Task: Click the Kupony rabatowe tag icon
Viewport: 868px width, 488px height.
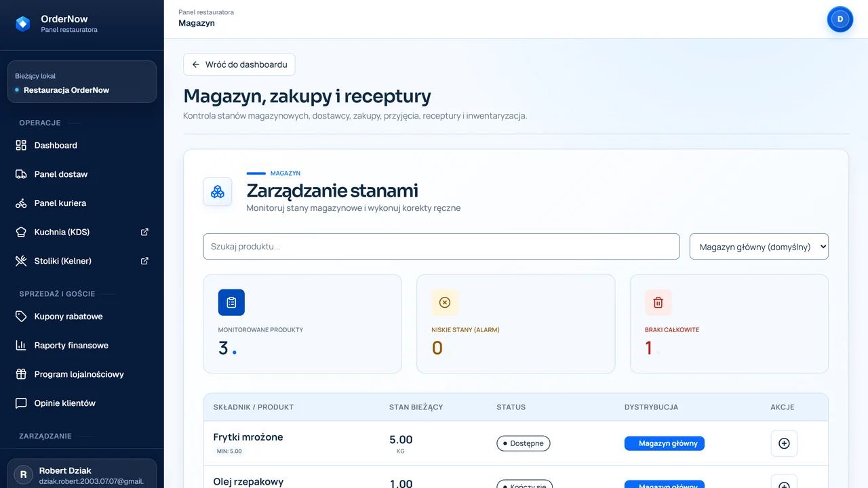Action: [21, 317]
